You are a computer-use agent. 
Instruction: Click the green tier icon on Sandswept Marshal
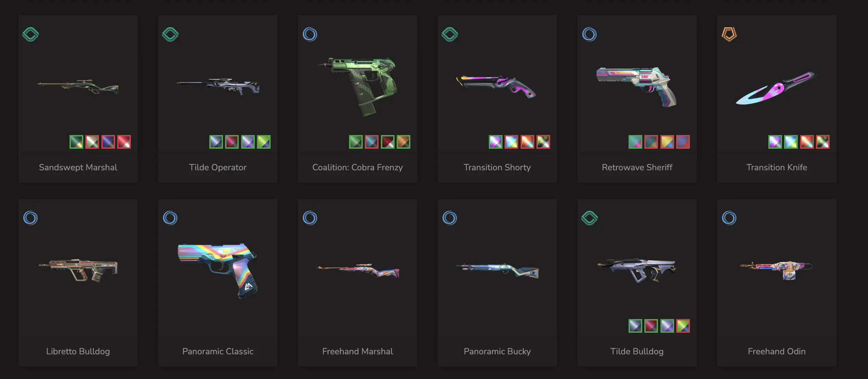(x=30, y=34)
